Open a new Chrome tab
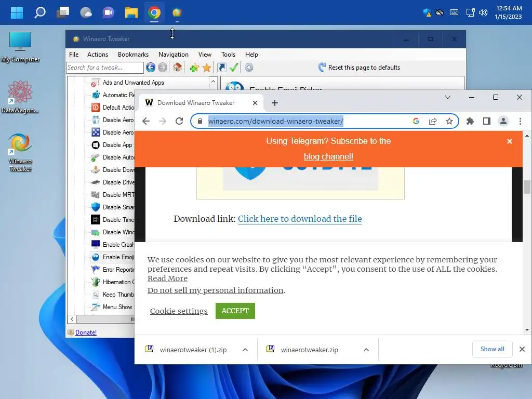 tap(274, 103)
